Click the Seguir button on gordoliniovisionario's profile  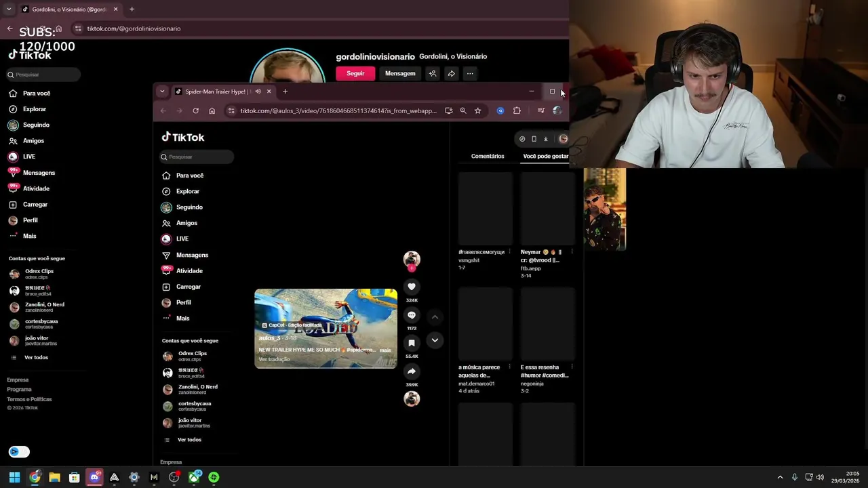(355, 73)
